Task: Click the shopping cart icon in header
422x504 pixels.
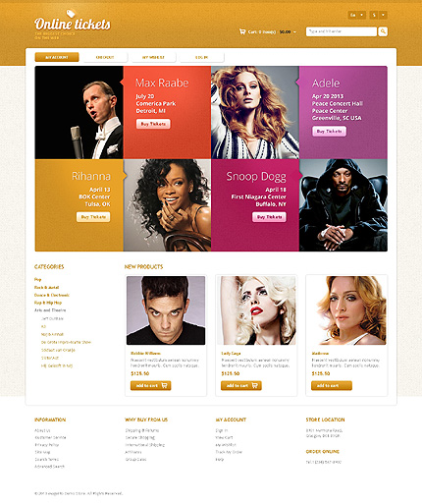Action: click(x=242, y=31)
